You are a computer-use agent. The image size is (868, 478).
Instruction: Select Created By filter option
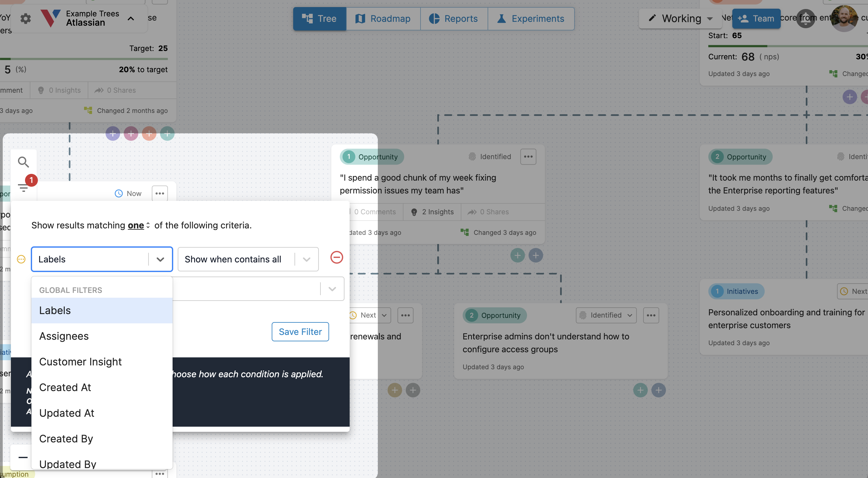tap(102, 439)
